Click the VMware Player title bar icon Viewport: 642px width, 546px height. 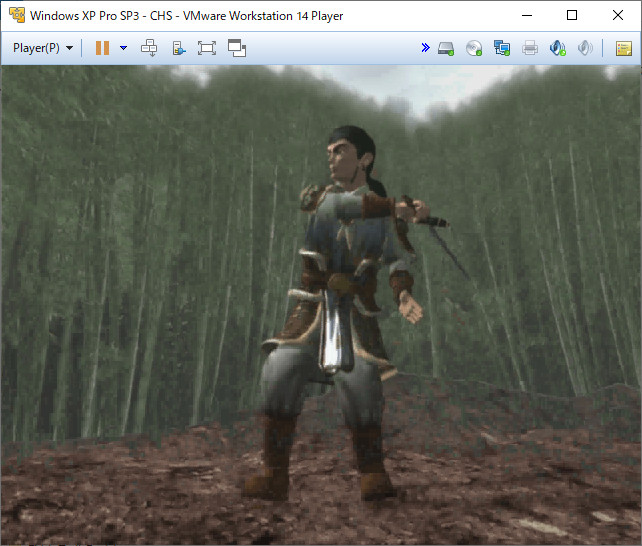click(x=17, y=15)
